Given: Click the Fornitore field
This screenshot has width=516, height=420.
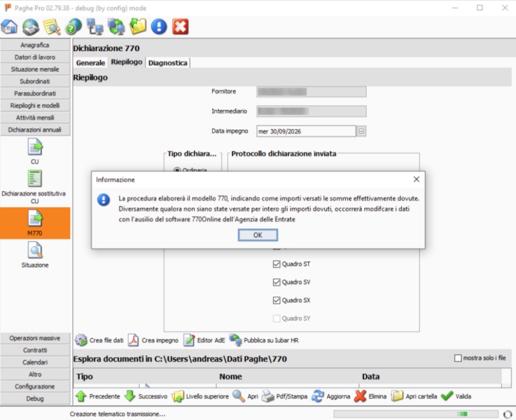Looking at the screenshot, I should (x=312, y=92).
